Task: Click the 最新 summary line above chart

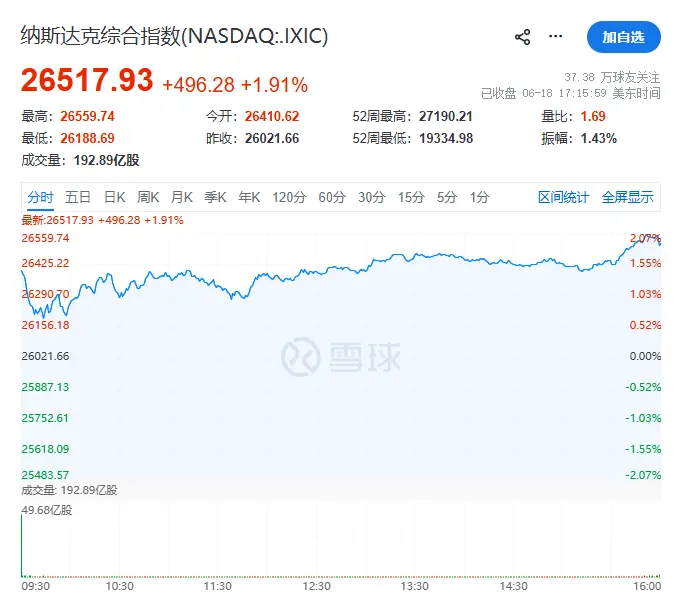Action: pyautogui.click(x=102, y=220)
